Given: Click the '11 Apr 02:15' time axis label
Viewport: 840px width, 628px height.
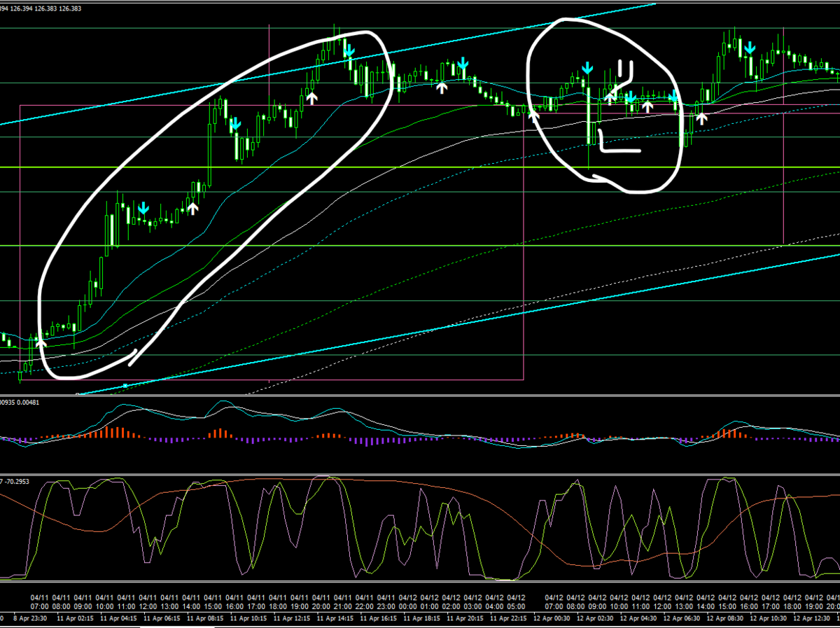Looking at the screenshot, I should pyautogui.click(x=76, y=618).
